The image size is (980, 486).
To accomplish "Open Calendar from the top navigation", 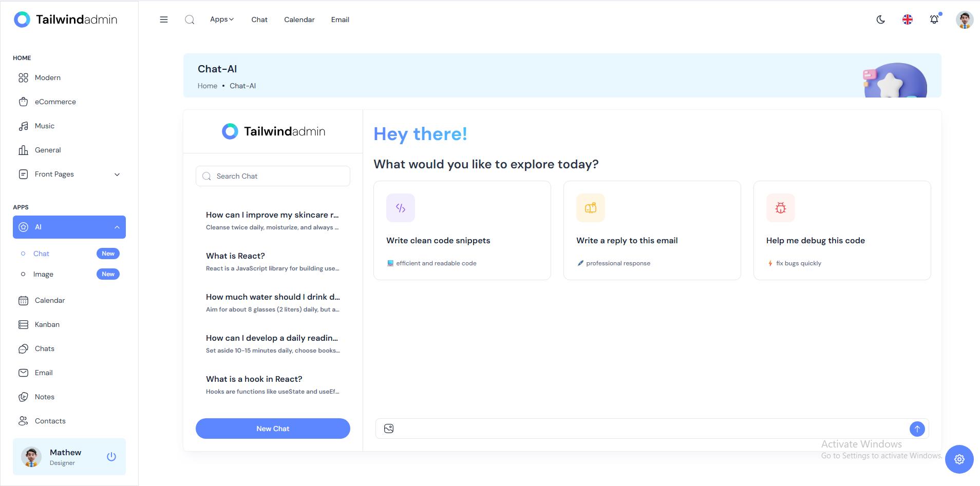I will pos(299,20).
